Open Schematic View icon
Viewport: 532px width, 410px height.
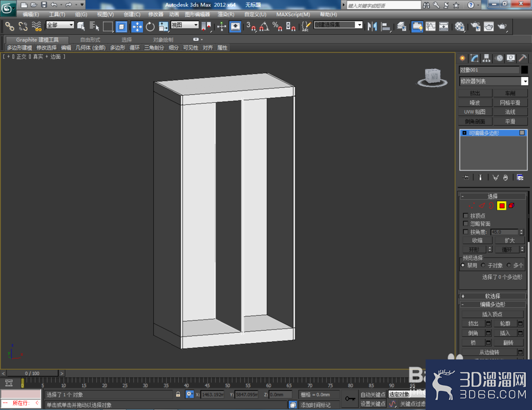pyautogui.click(x=444, y=26)
